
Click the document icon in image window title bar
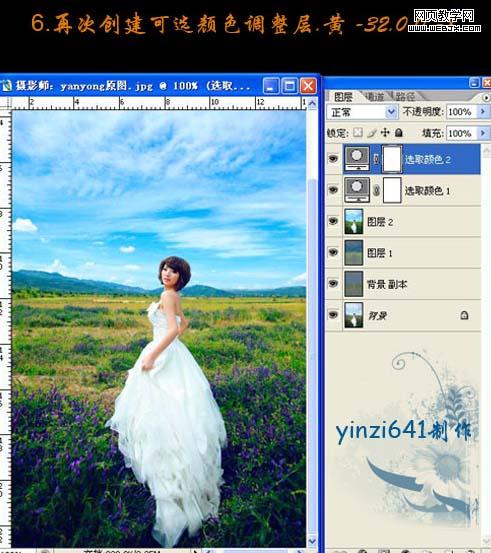[x=7, y=85]
